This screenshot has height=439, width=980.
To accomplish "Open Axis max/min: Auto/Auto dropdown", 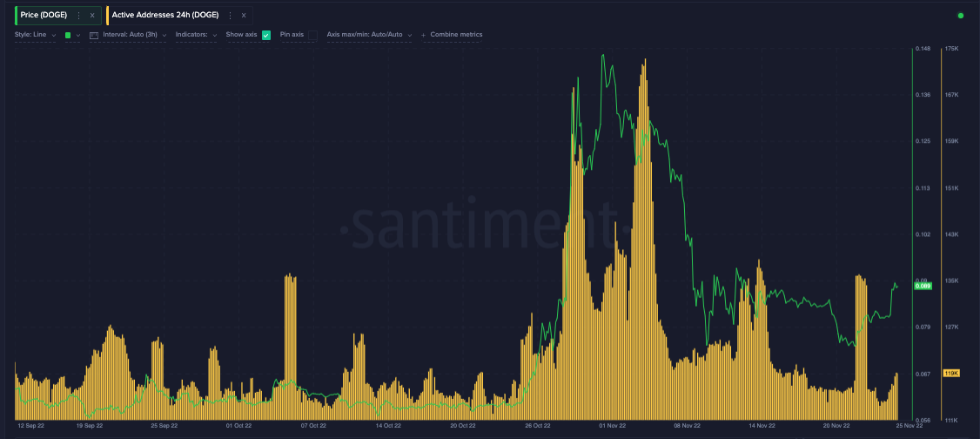I will tap(369, 35).
